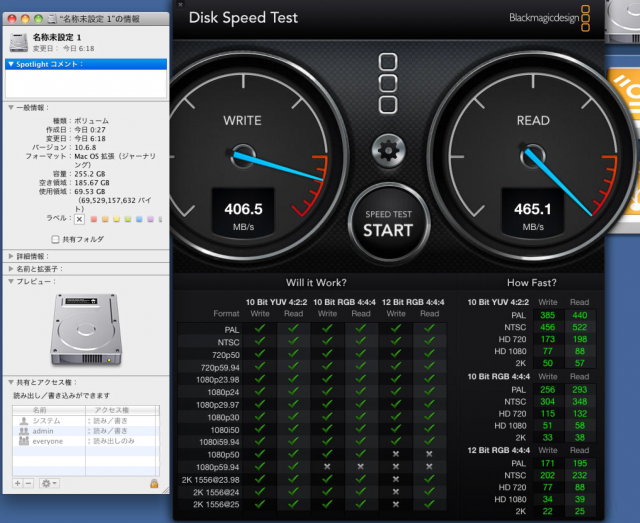640x523 pixels.
Task: Collapse the preview section
Action: pyautogui.click(x=11, y=281)
